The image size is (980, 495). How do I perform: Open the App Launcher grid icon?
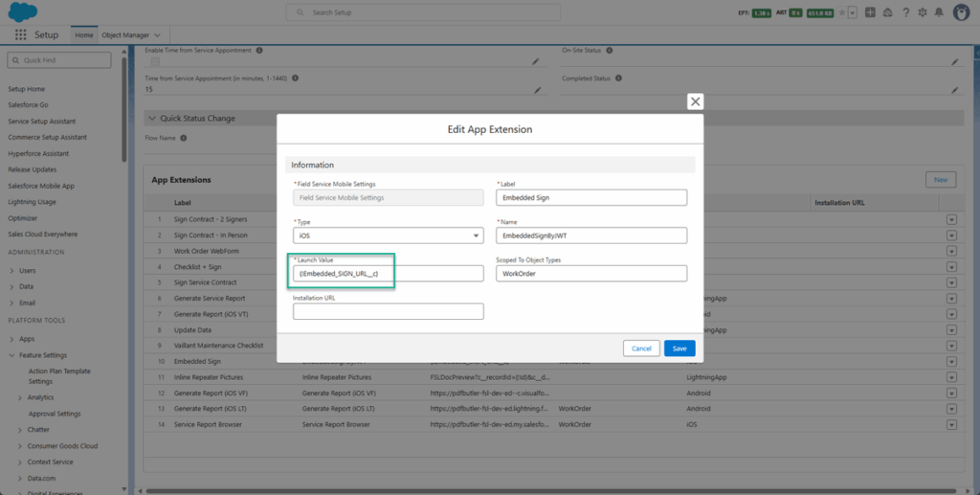20,34
